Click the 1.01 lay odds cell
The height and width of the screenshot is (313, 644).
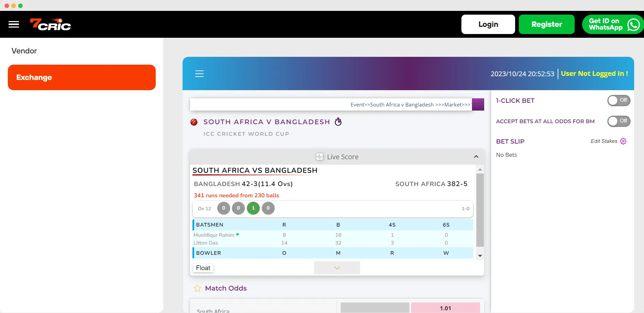(x=445, y=308)
